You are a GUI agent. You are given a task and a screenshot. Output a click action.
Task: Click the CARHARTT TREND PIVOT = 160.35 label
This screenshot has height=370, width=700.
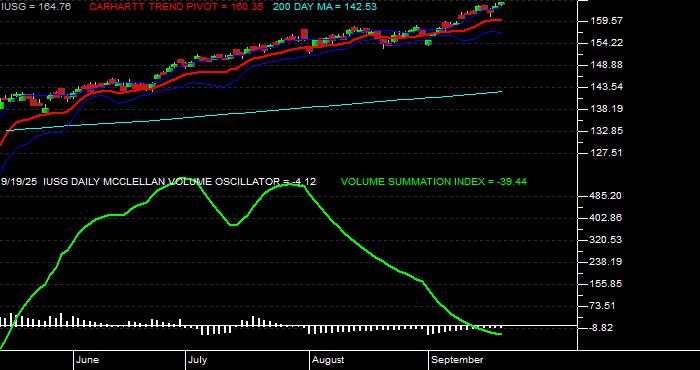[x=177, y=7]
